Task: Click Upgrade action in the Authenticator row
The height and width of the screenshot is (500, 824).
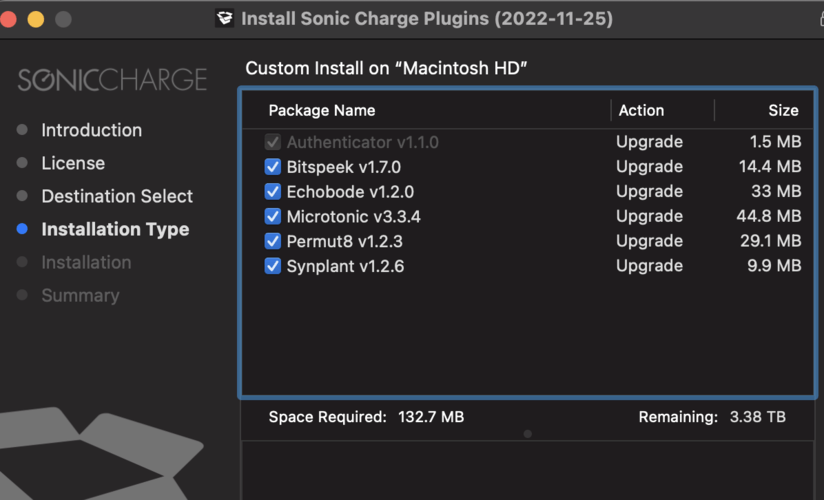Action: (650, 142)
